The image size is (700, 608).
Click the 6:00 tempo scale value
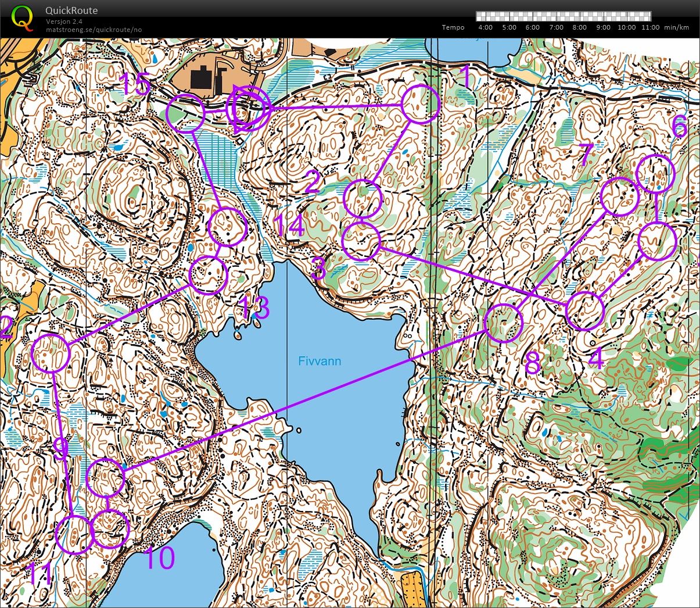[532, 27]
